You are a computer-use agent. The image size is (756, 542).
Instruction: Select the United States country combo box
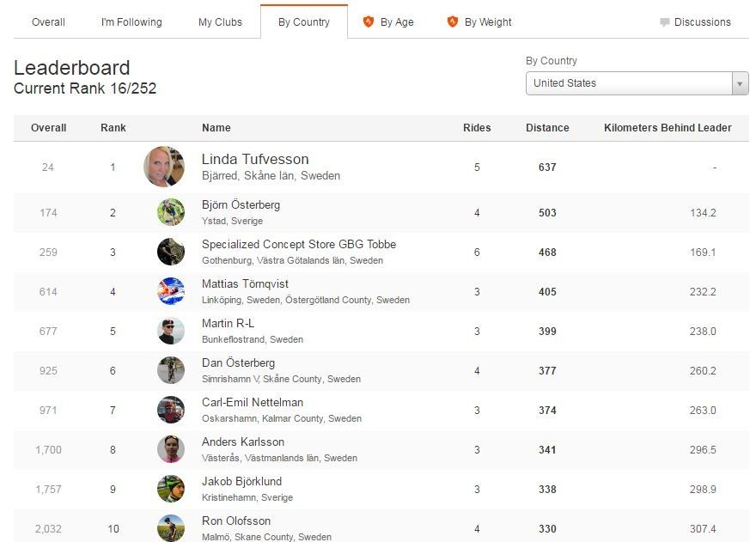pos(637,83)
